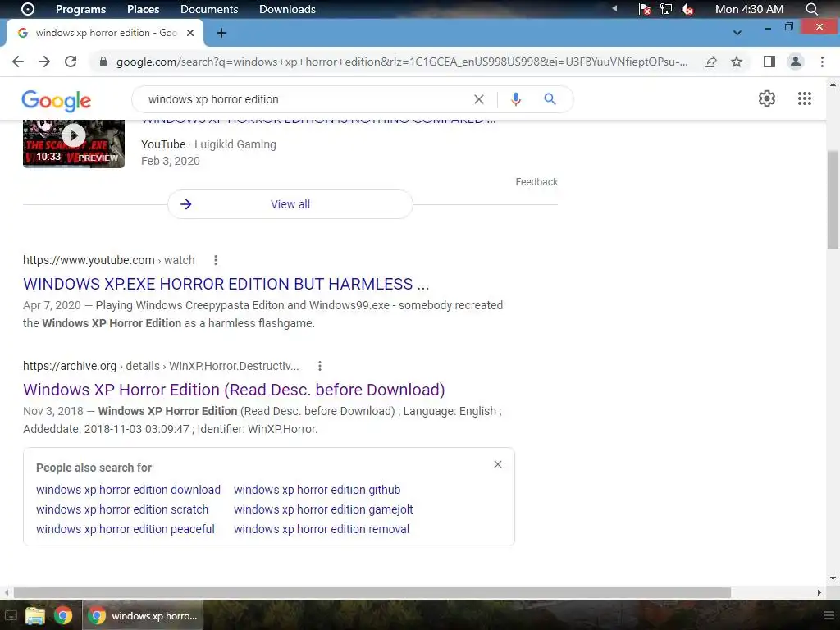The height and width of the screenshot is (630, 840).
Task: Click the vertical scrollbar thumb
Action: tap(833, 199)
